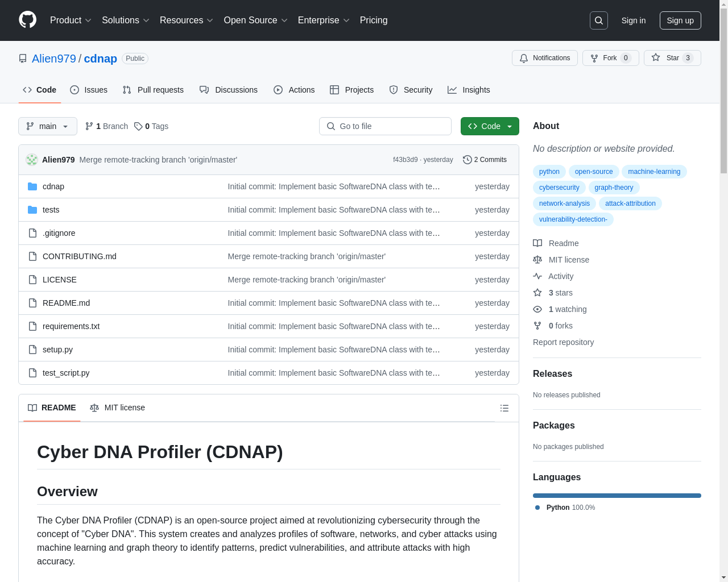Open the README outline list icon
728x582 pixels.
504,408
